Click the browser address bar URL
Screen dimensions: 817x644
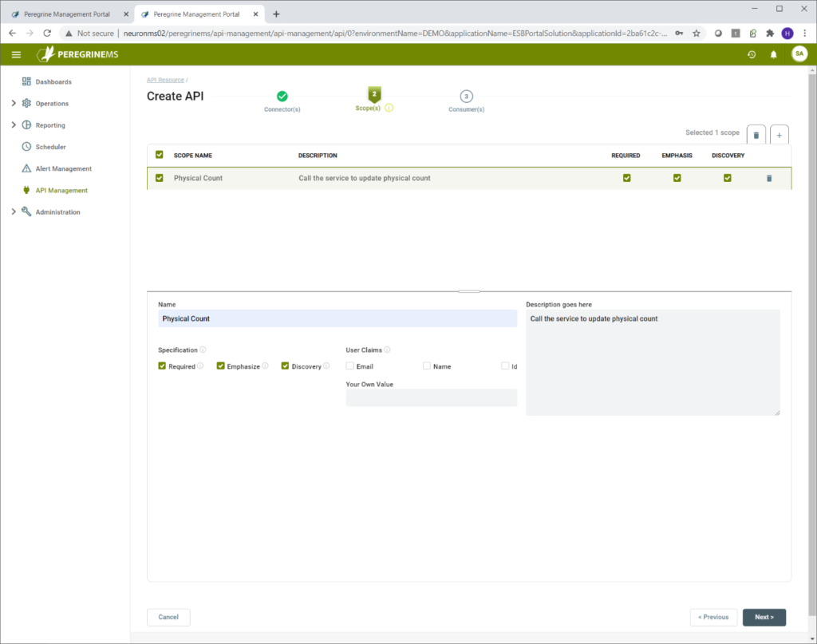pyautogui.click(x=395, y=34)
